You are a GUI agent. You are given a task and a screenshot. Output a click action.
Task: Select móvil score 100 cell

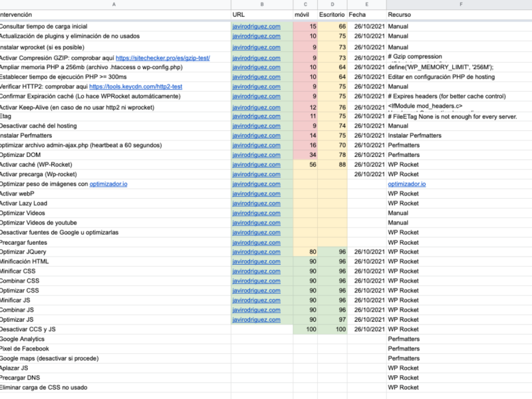305,329
